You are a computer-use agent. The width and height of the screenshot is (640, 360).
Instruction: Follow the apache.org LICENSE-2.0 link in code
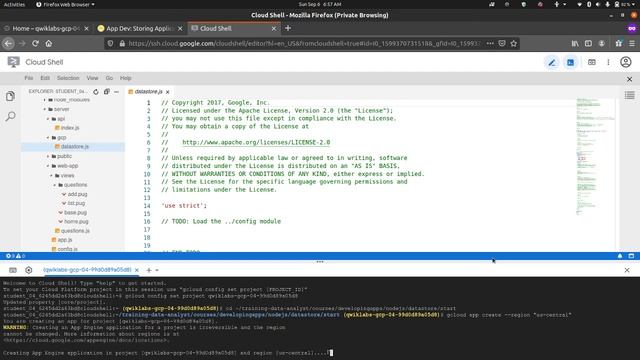[x=256, y=142]
